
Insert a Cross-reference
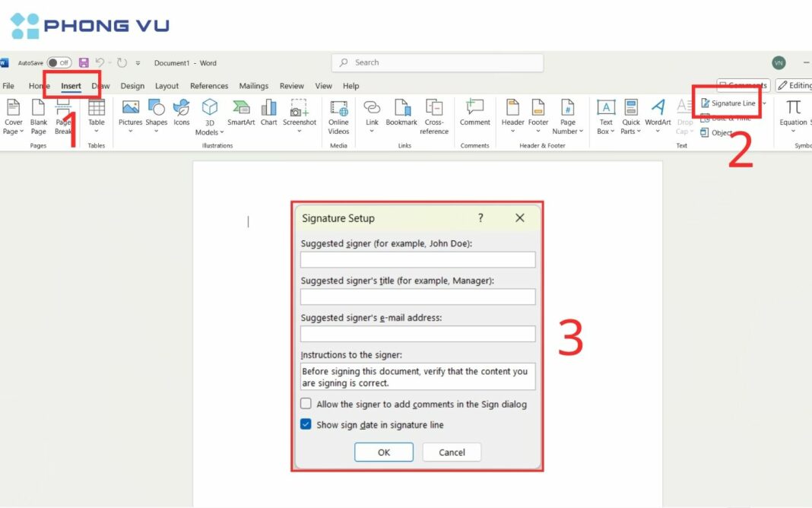tap(434, 118)
